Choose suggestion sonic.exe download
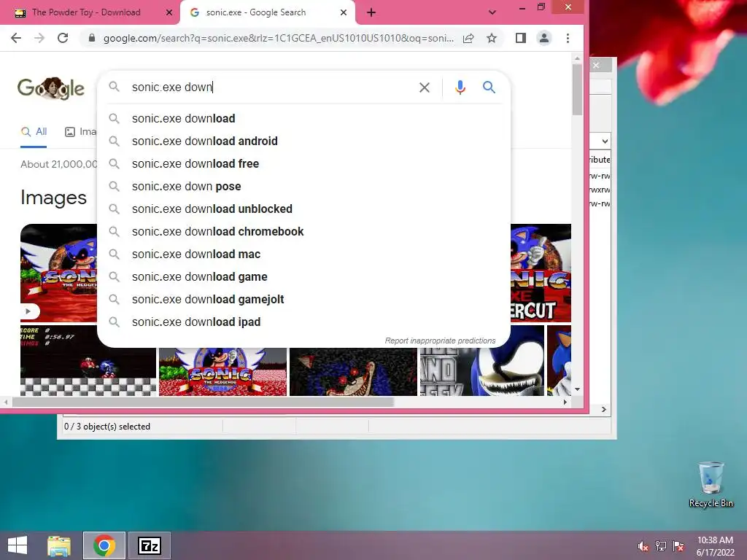This screenshot has width=747, height=560. (x=303, y=118)
